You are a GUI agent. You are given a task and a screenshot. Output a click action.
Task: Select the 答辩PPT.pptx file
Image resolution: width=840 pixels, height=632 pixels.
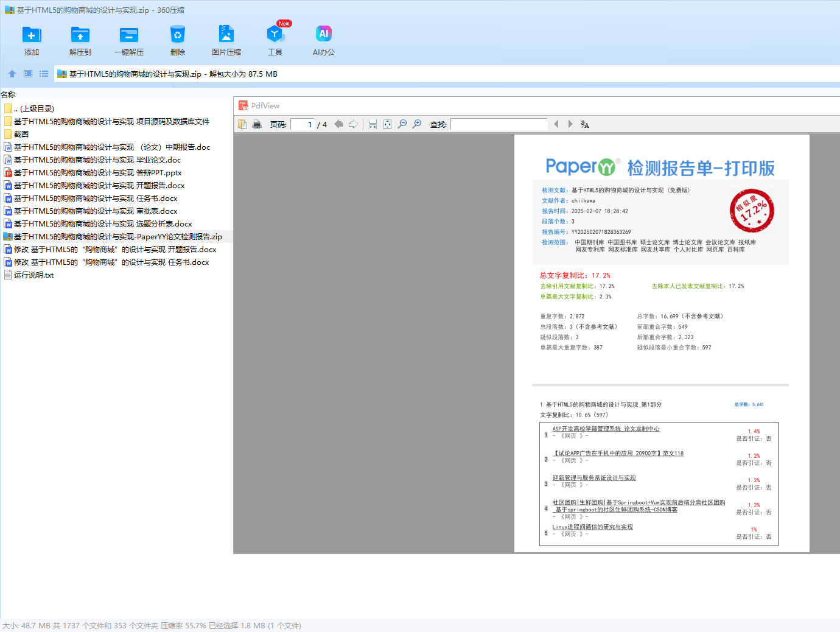click(x=93, y=172)
